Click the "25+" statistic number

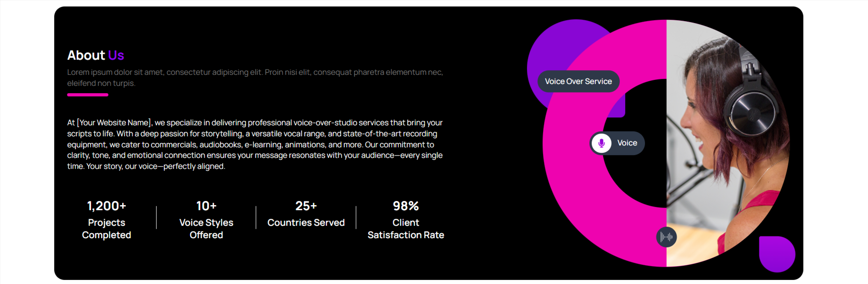306,206
